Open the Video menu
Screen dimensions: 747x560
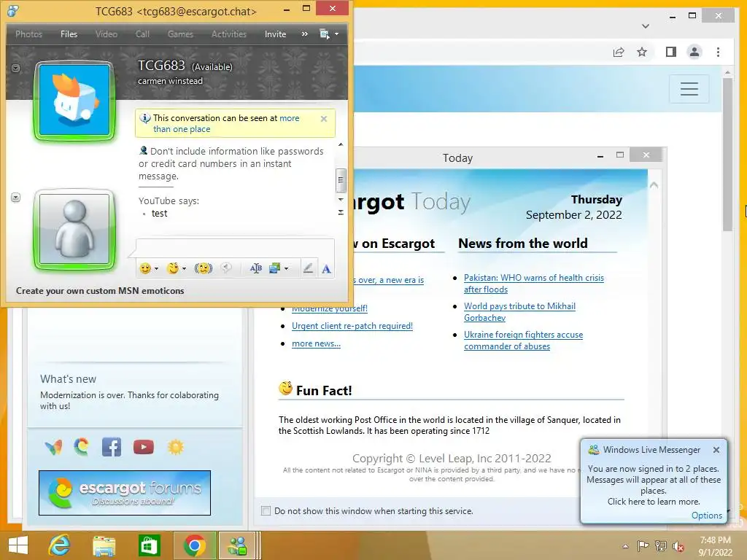[107, 34]
